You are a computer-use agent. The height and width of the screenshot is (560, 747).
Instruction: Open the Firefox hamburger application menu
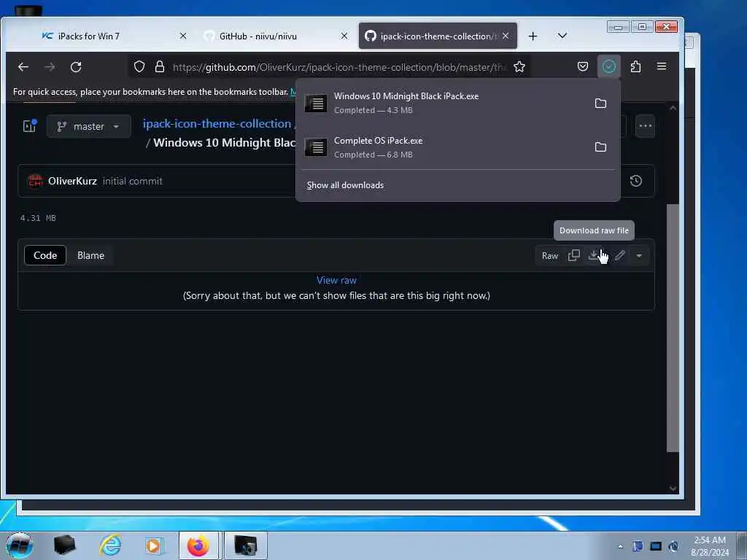coord(662,66)
